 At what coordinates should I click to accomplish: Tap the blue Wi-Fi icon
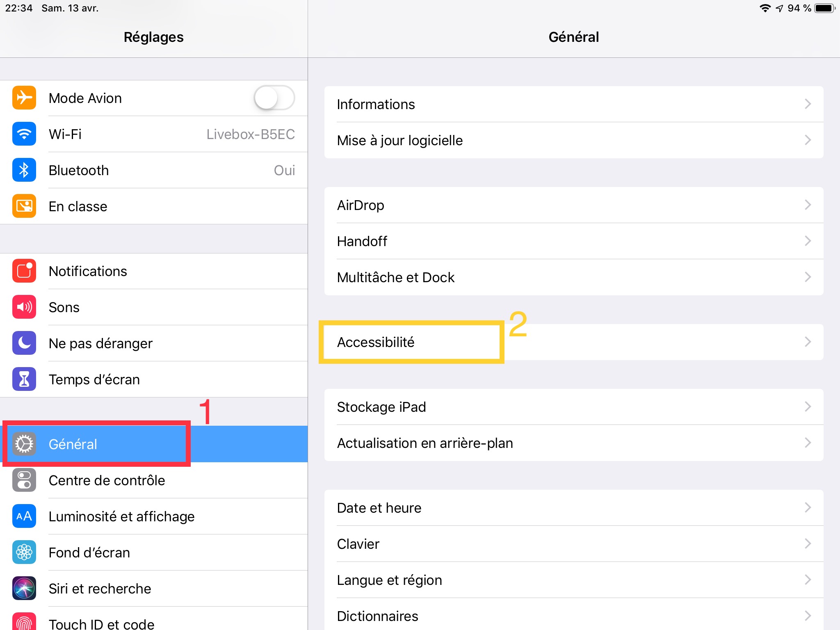24,134
